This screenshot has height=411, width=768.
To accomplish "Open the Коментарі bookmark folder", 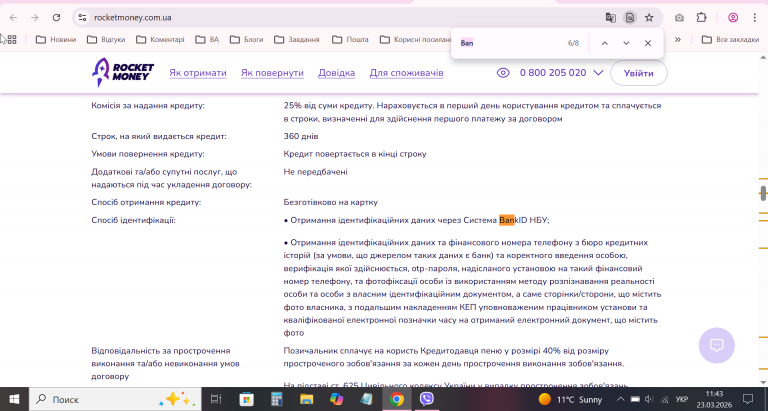I will pos(160,40).
